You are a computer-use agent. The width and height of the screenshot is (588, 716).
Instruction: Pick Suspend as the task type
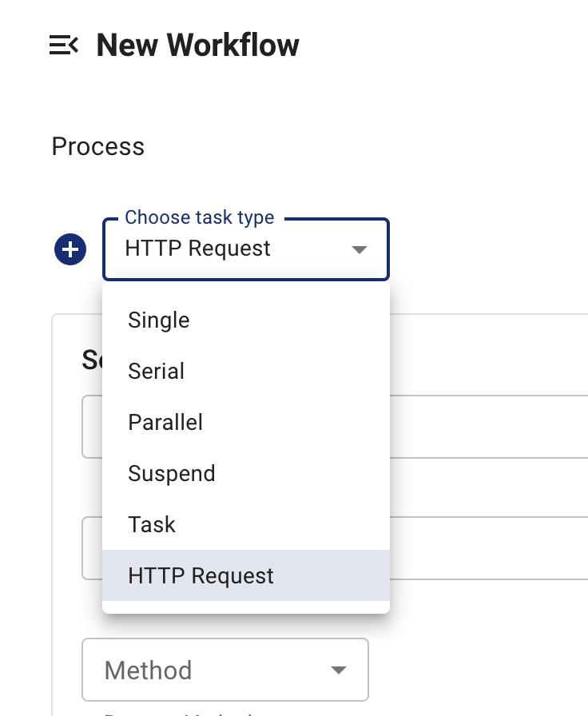(172, 473)
